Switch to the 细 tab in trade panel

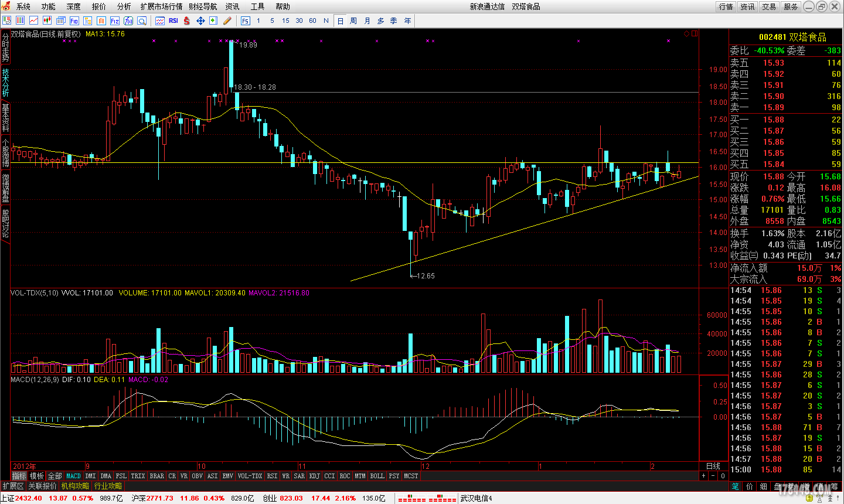point(763,486)
